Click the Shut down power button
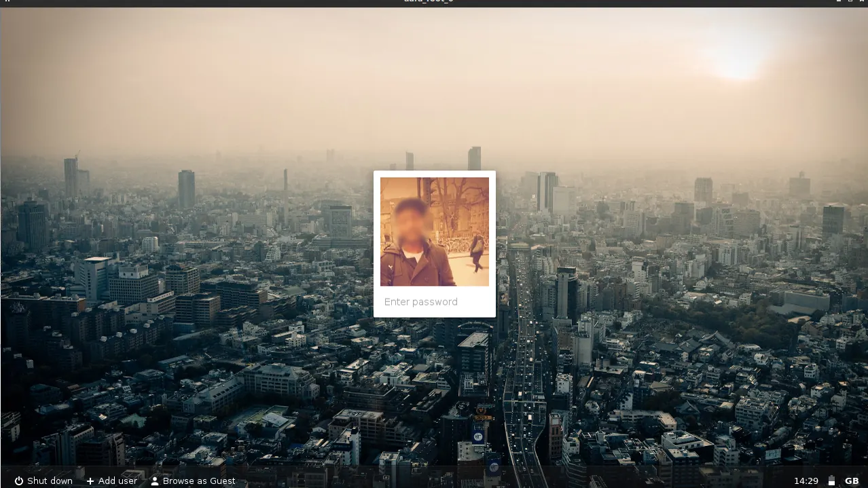 click(43, 481)
